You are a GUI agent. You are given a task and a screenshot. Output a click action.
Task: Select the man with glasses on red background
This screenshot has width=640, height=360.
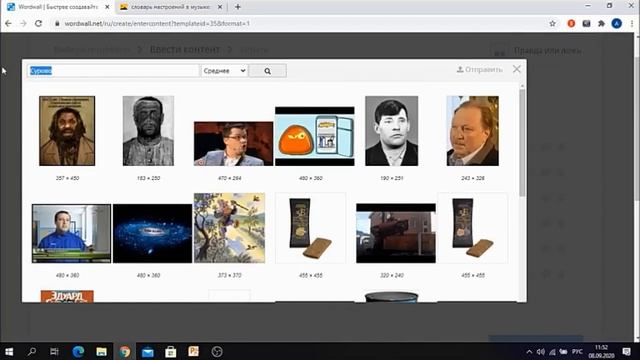233,143
